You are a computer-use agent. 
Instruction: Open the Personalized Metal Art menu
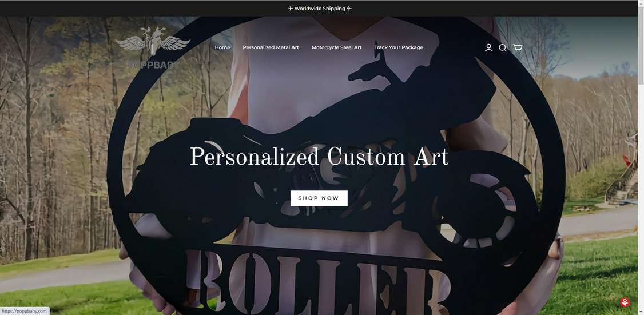[271, 47]
